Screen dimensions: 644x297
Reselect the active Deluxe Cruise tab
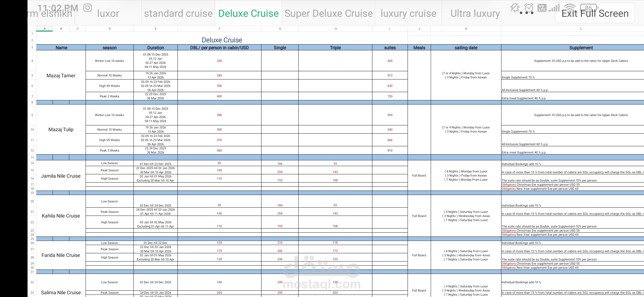click(247, 13)
